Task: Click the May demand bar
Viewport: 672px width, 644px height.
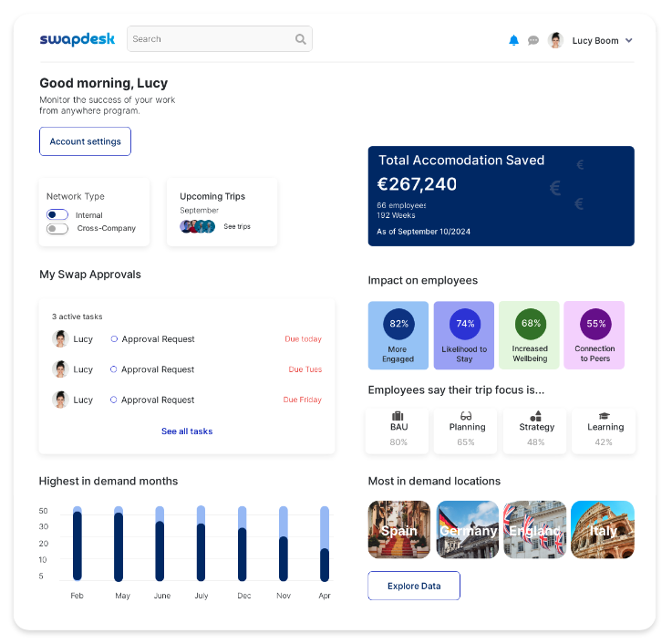Action: click(119, 544)
